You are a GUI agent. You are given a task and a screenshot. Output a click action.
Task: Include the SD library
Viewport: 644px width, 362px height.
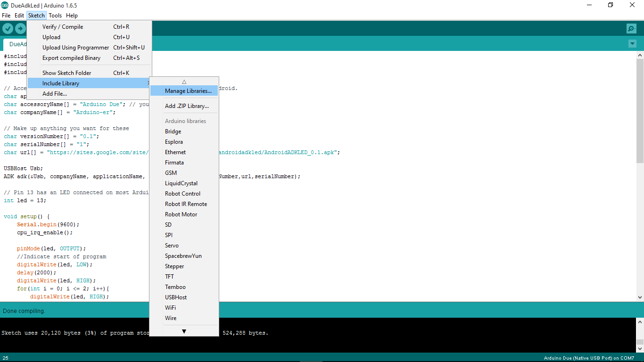(184, 225)
